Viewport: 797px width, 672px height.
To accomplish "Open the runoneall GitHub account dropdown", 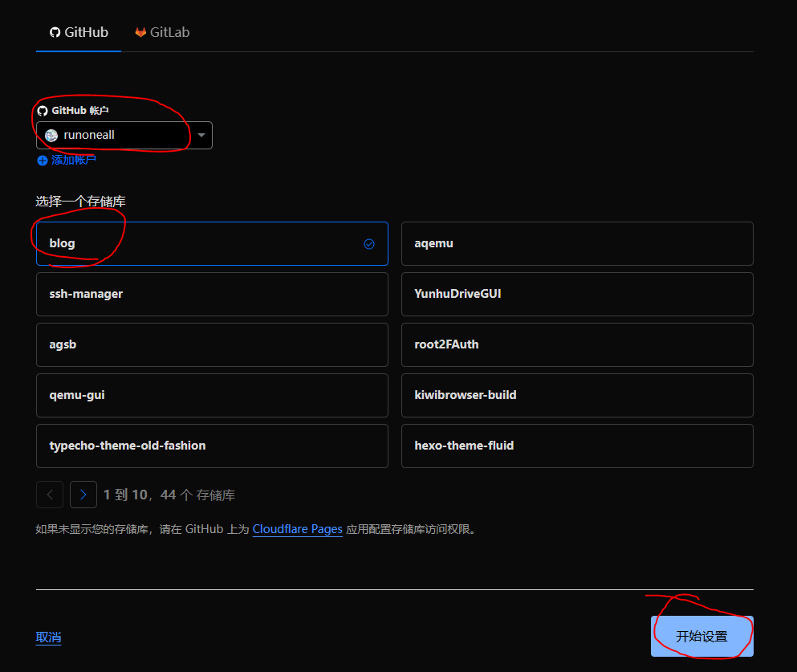I will (x=124, y=135).
